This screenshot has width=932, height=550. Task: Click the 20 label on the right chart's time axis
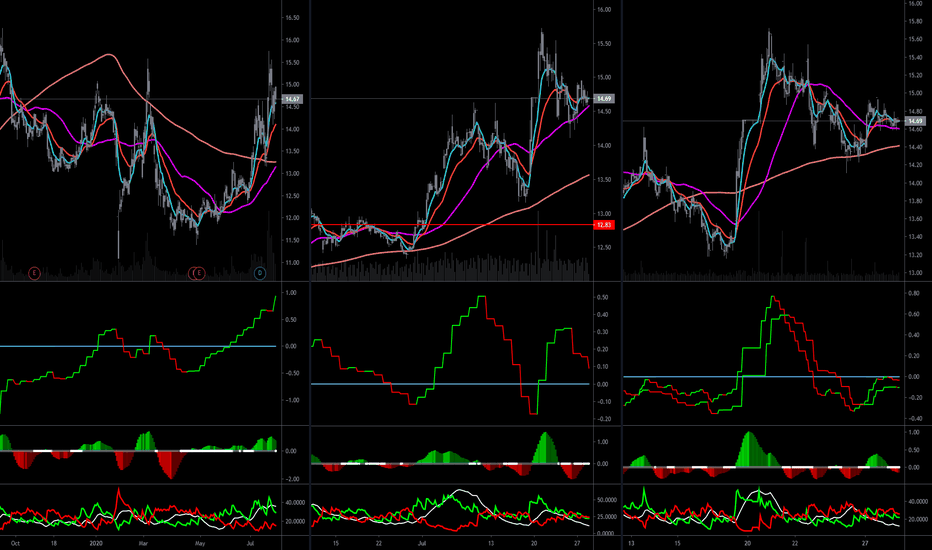(748, 543)
